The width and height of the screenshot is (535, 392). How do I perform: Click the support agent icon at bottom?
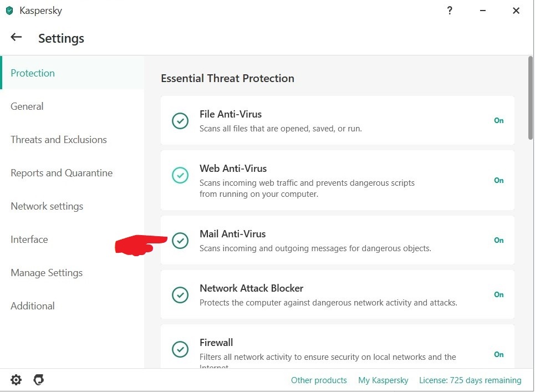tap(38, 380)
